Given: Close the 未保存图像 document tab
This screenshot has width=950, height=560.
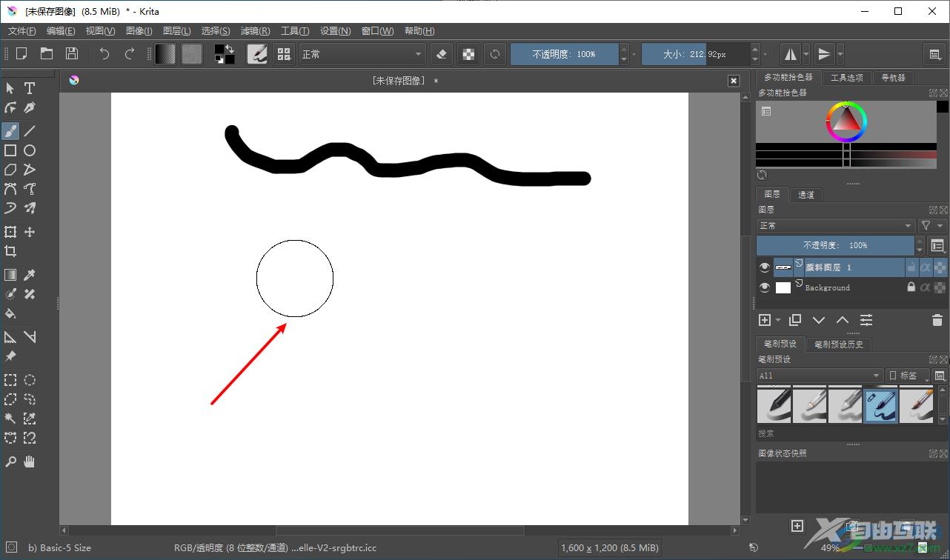Looking at the screenshot, I should pyautogui.click(x=734, y=81).
